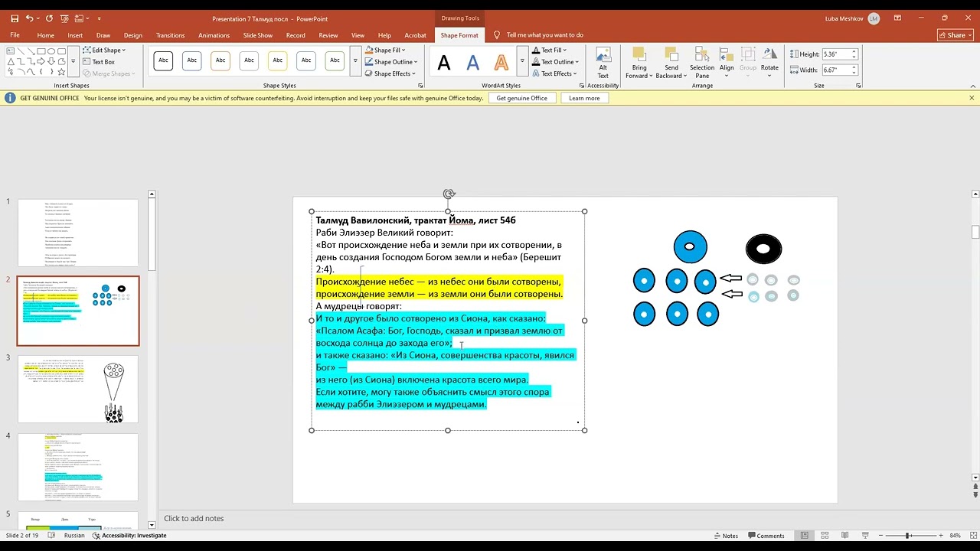980x551 pixels.
Task: Open Text Fill dropdown
Action: [x=549, y=51]
